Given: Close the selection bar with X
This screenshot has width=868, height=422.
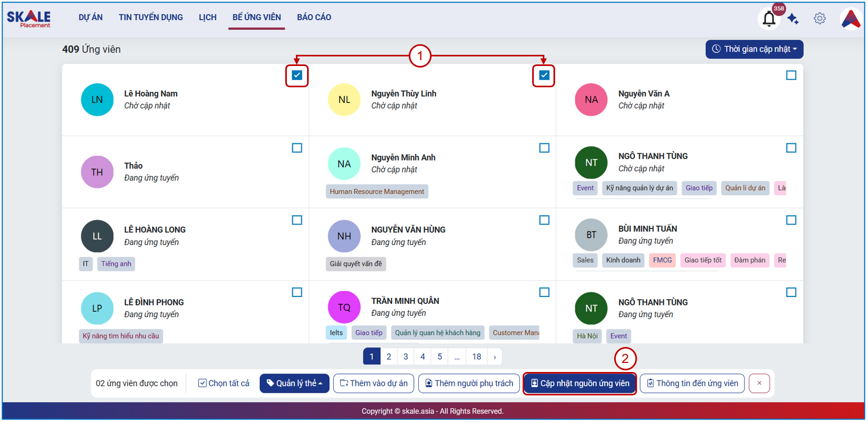Looking at the screenshot, I should pyautogui.click(x=759, y=383).
